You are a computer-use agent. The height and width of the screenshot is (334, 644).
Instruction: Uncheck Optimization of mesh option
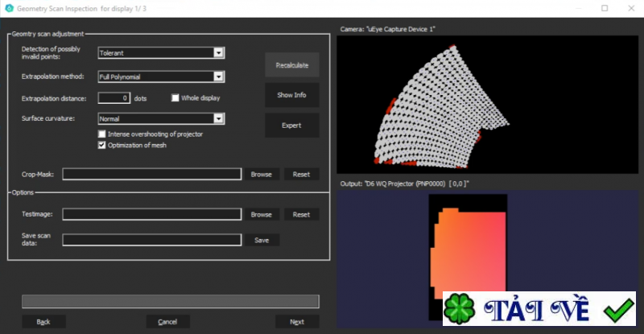pos(102,145)
